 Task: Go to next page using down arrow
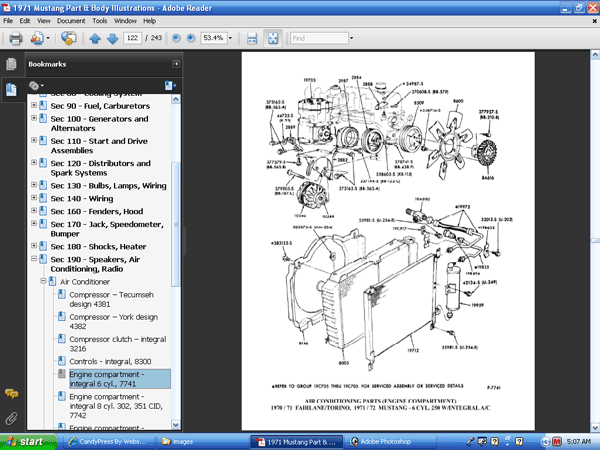click(x=112, y=38)
